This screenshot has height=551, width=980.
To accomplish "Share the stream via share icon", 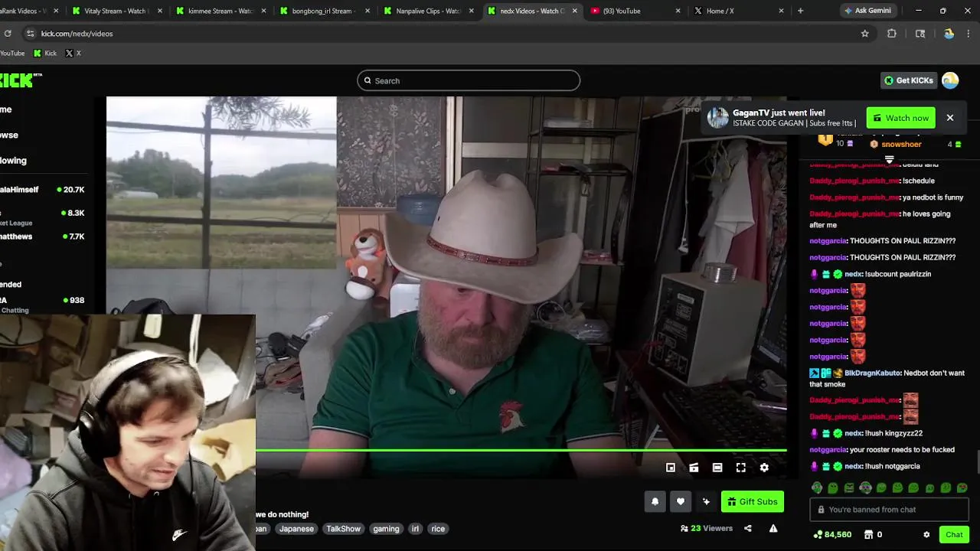I will tap(748, 528).
